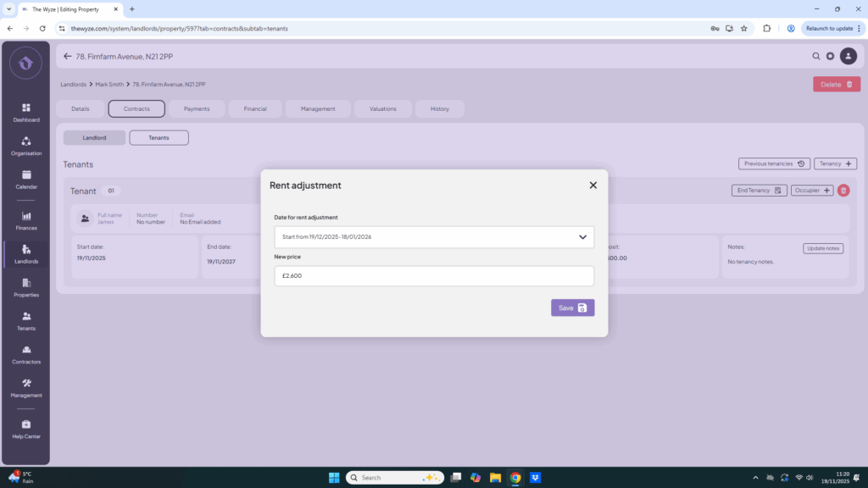
Task: Expand the date for rent adjustment dropdown
Action: pyautogui.click(x=434, y=237)
